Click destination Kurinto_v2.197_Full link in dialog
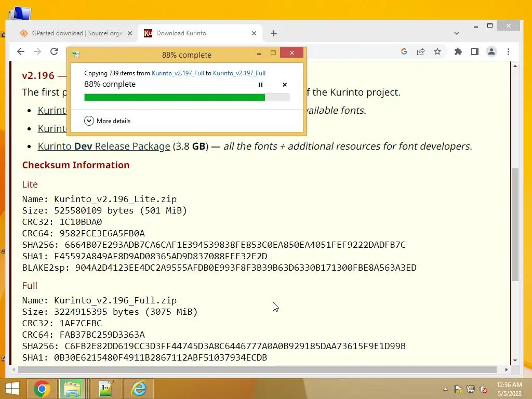The image size is (532, 399). [x=239, y=73]
